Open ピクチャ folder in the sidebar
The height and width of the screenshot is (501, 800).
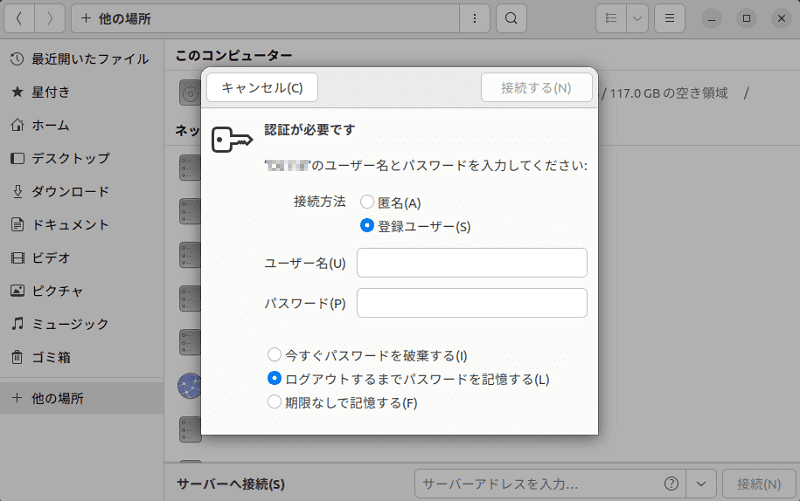tap(82, 291)
